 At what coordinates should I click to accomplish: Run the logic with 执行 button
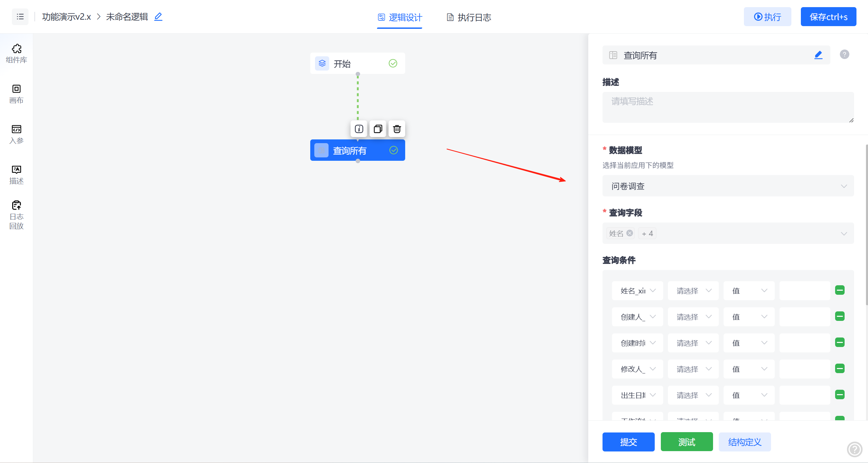767,17
